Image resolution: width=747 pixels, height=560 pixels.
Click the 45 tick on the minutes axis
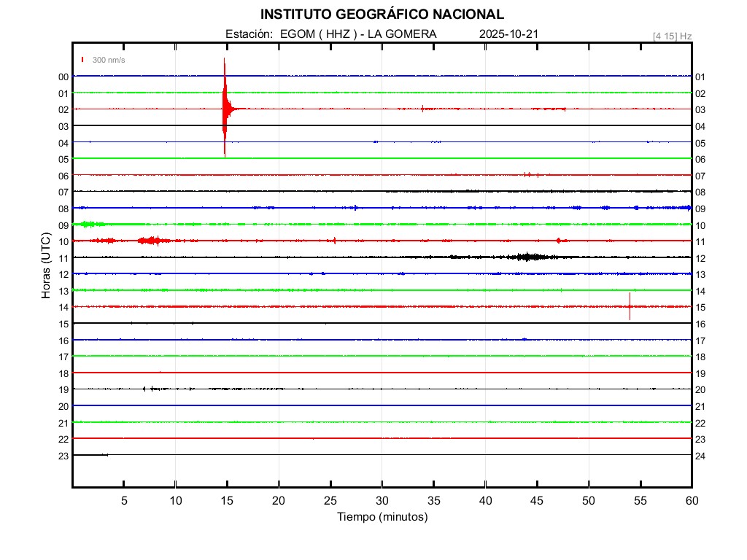pyautogui.click(x=537, y=500)
